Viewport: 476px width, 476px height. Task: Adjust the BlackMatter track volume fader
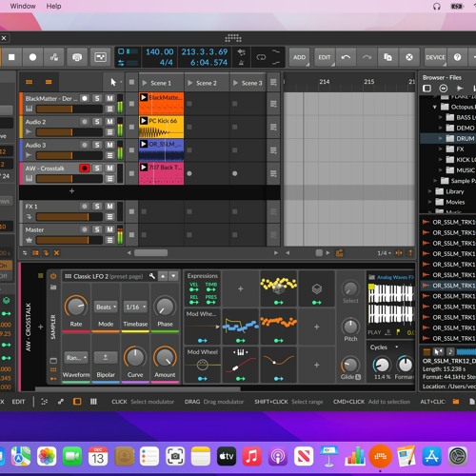[69, 109]
